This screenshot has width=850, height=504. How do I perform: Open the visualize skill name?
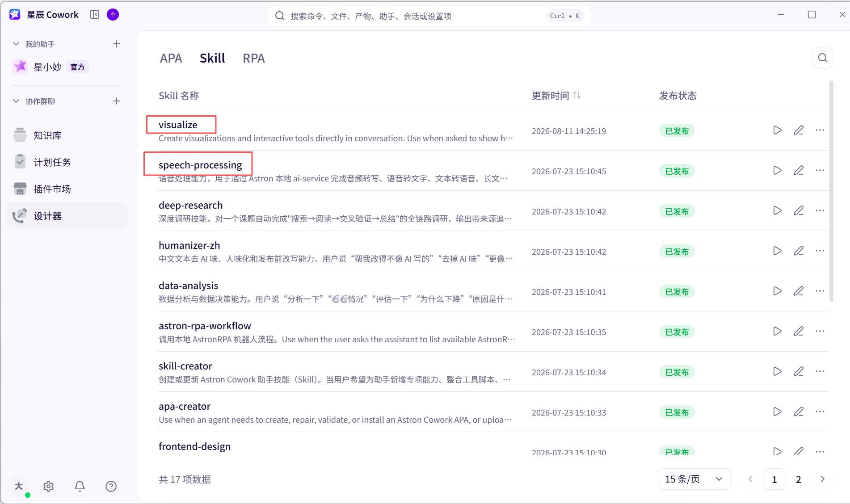click(x=178, y=125)
